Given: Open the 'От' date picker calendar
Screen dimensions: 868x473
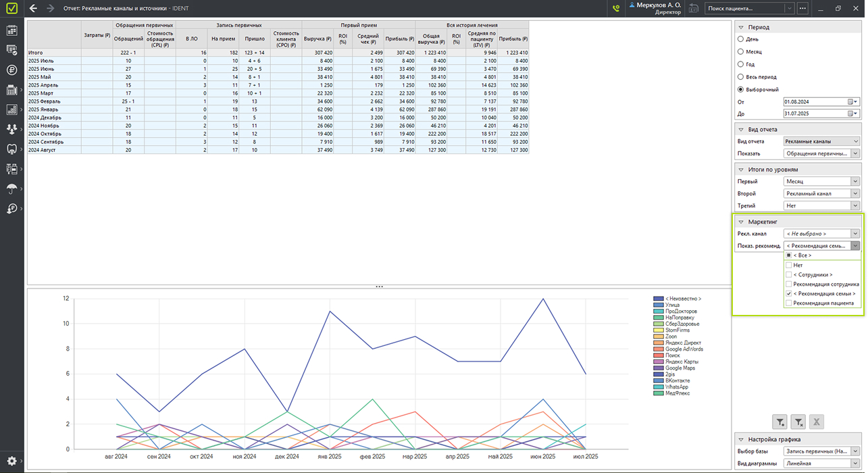Looking at the screenshot, I should click(852, 102).
